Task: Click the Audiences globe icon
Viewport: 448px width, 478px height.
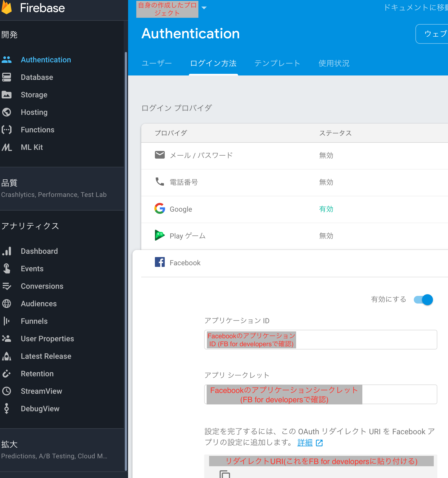Action: (7, 304)
